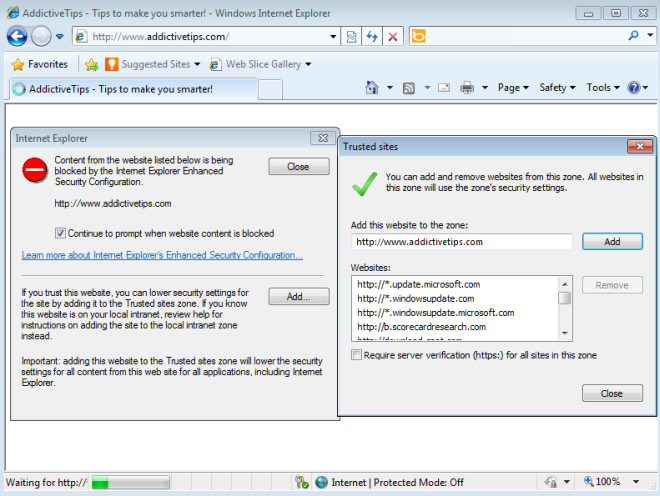Expand the address bar history dropdown
This screenshot has width=660, height=496.
(333, 37)
